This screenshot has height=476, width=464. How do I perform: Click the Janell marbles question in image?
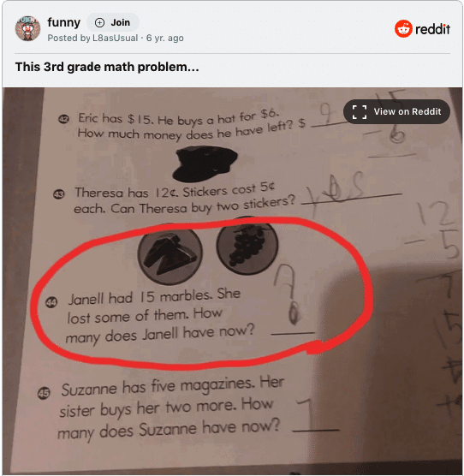click(x=159, y=316)
